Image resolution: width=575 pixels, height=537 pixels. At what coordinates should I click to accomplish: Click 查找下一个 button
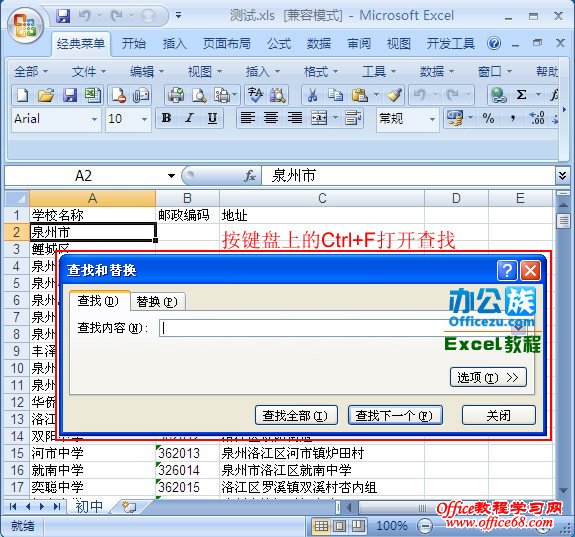click(395, 415)
